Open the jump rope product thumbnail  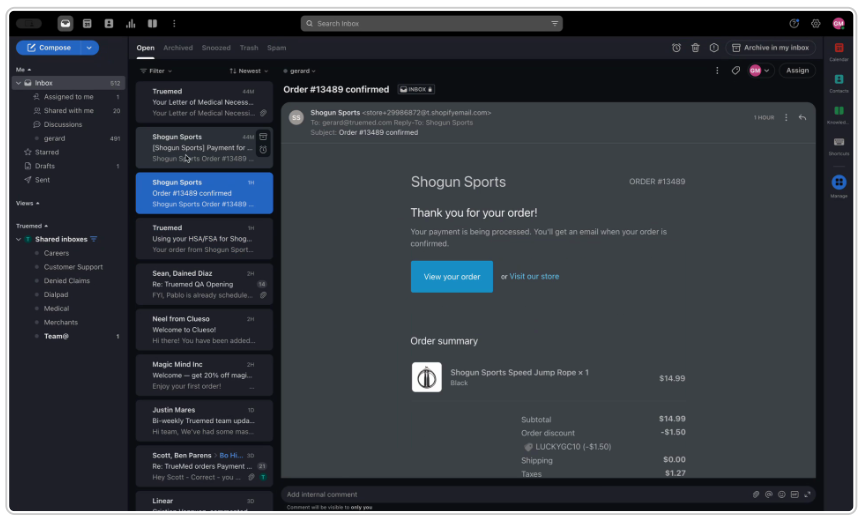[x=427, y=377]
